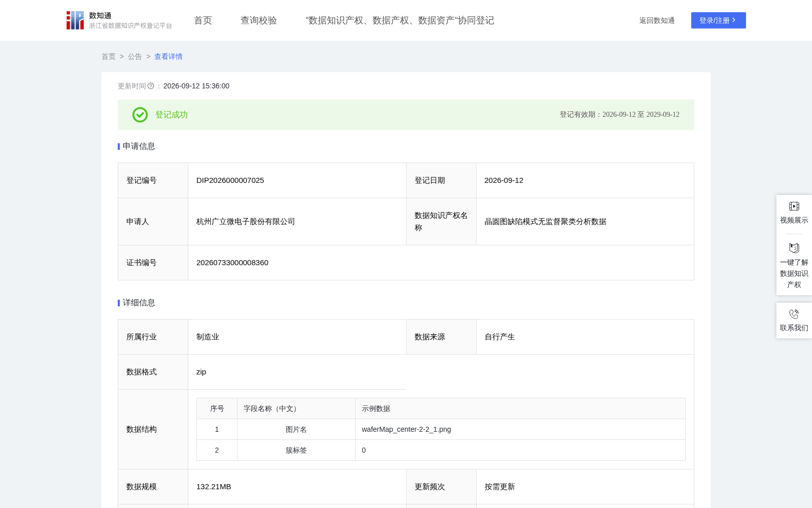The height and width of the screenshot is (508, 812).
Task: Click the 申请信息 section heading
Action: point(139,146)
